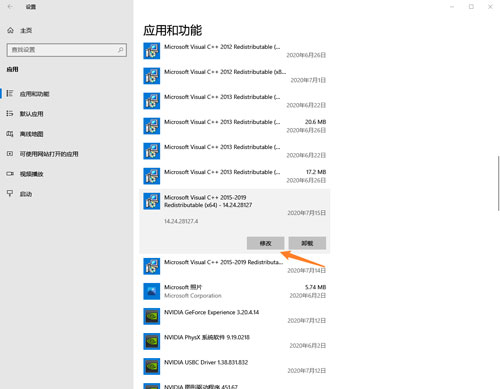Click the search magnifier icon in settings box
500x389 pixels.
pyautogui.click(x=121, y=50)
